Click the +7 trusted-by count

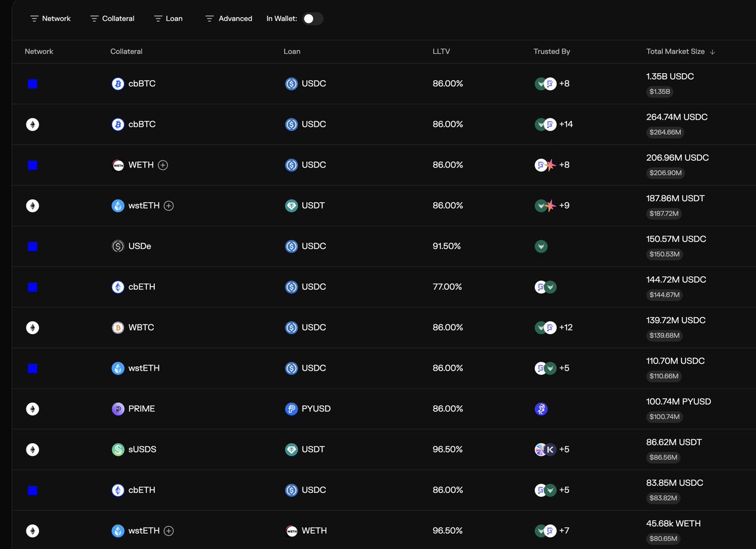564,531
